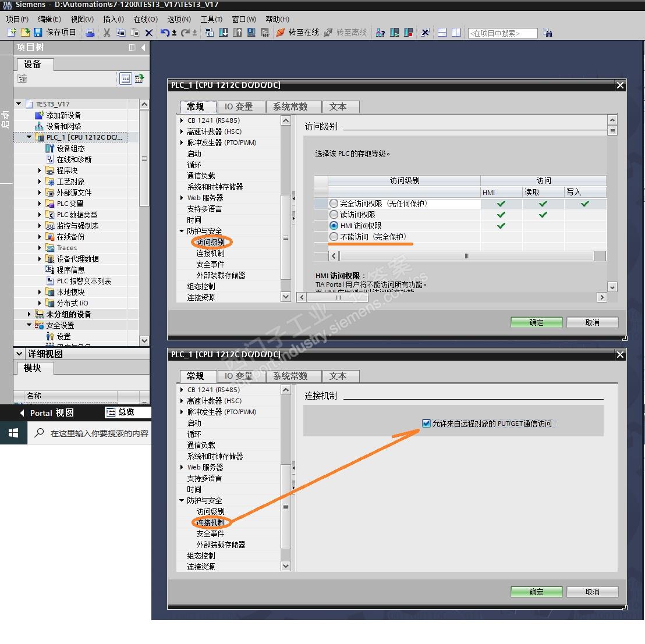Open the Online (在线) menu
This screenshot has height=644, width=645.
pos(145,19)
